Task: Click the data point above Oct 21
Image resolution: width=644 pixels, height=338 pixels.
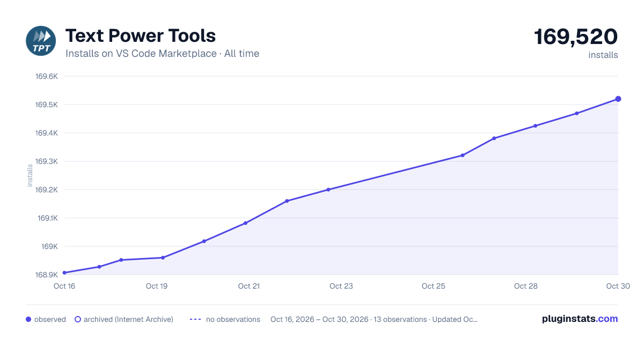Action: point(245,223)
